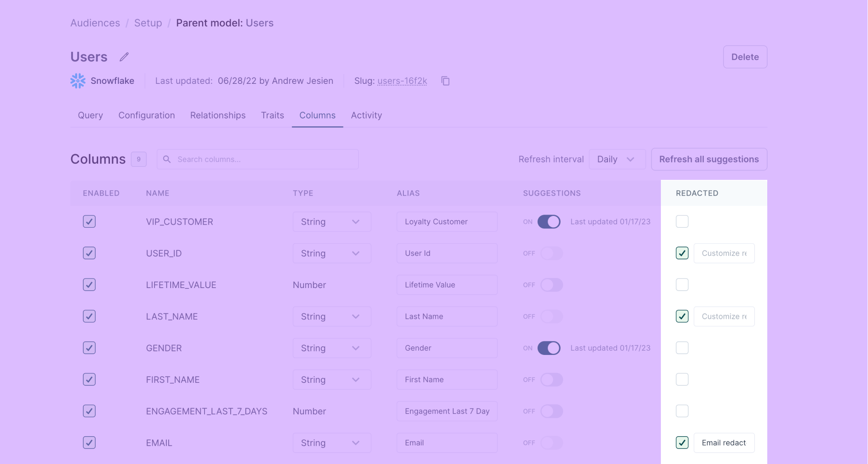This screenshot has height=464, width=868.
Task: Uncheck Redacted for USER_ID
Action: coord(682,253)
